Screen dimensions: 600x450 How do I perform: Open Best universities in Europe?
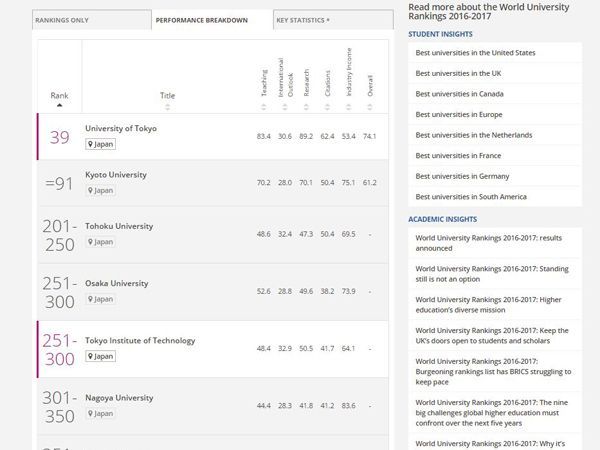(x=459, y=115)
